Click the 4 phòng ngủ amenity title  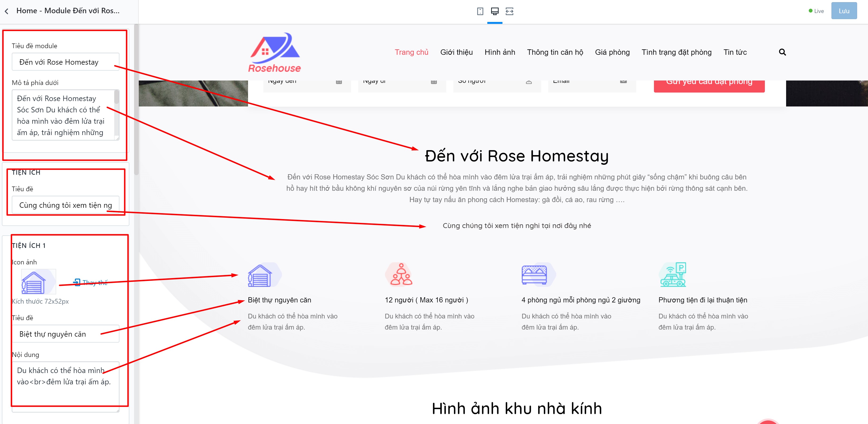(581, 300)
